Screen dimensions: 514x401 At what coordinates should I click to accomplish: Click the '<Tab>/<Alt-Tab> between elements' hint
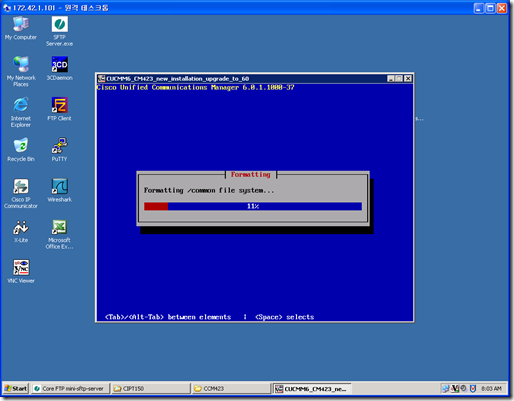pos(168,317)
